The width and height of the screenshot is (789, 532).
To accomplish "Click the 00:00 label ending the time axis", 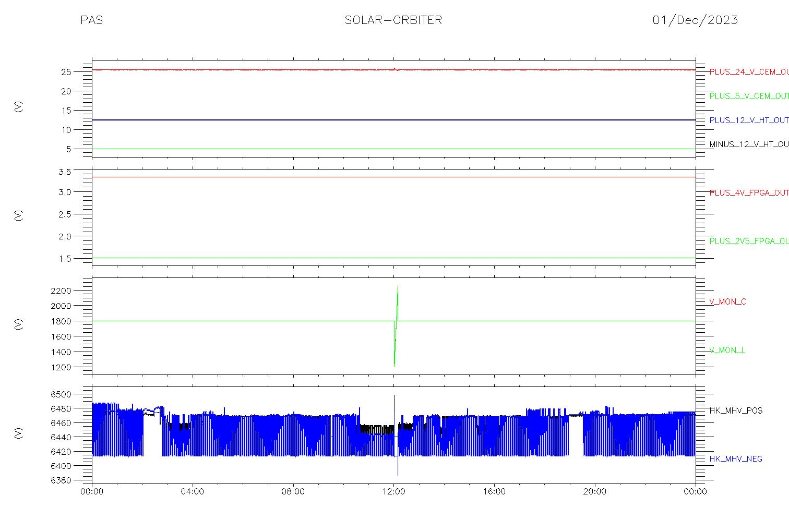I will (696, 492).
